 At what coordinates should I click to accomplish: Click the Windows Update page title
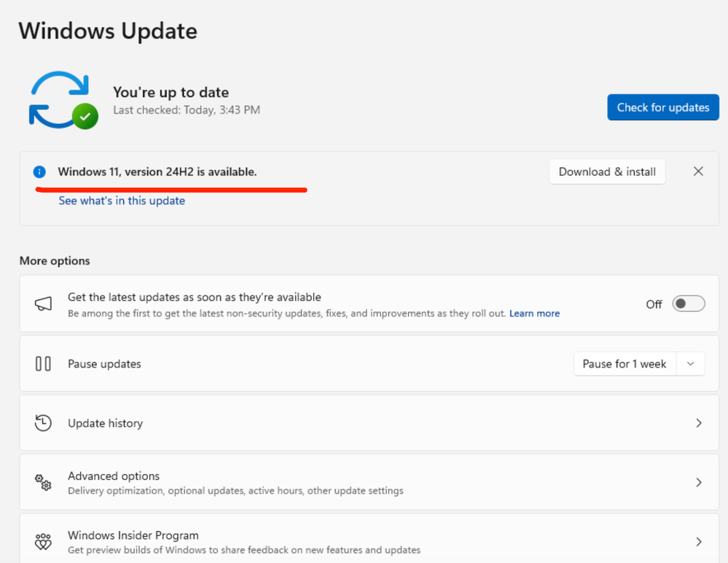click(x=108, y=31)
